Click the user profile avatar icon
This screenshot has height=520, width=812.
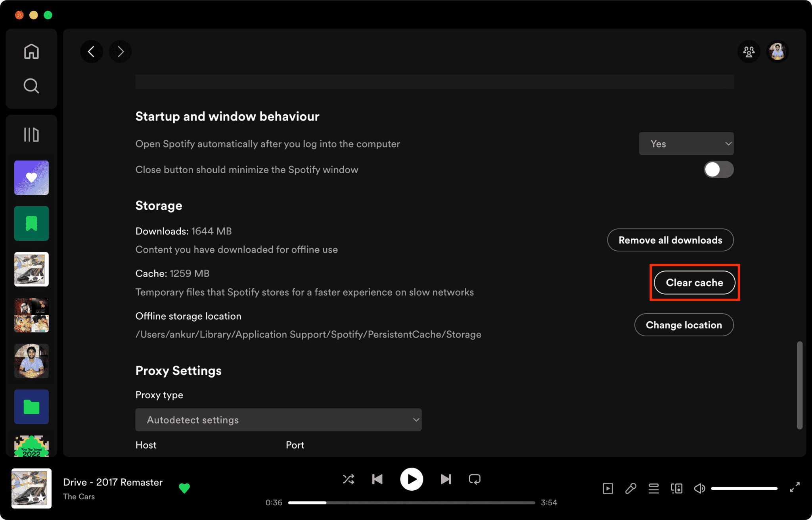778,51
